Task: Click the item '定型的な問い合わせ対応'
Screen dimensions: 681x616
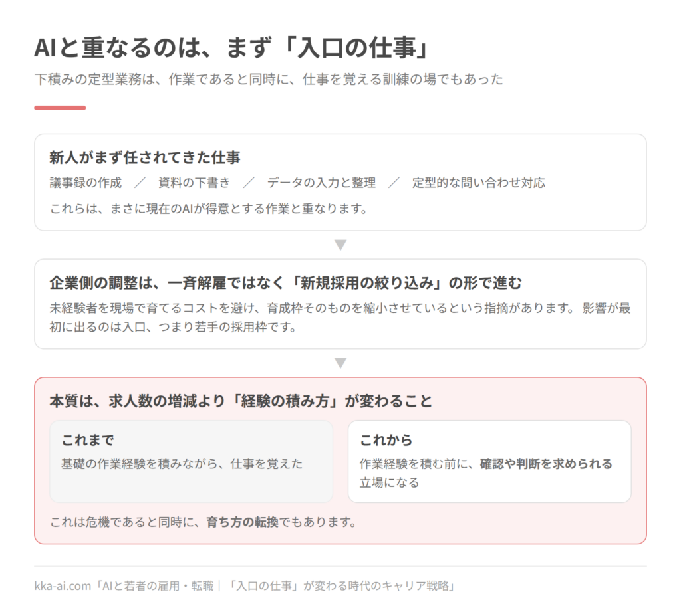Action: click(x=479, y=183)
